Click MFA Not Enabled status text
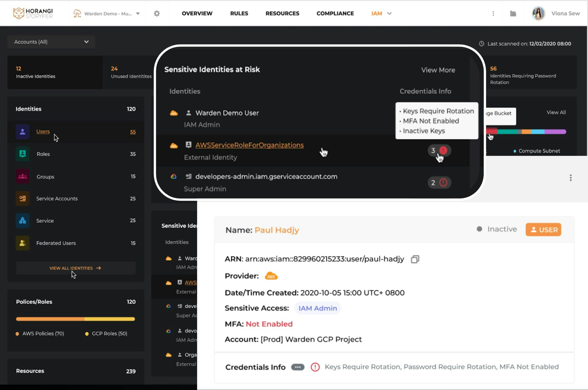588x390 pixels. [x=269, y=324]
